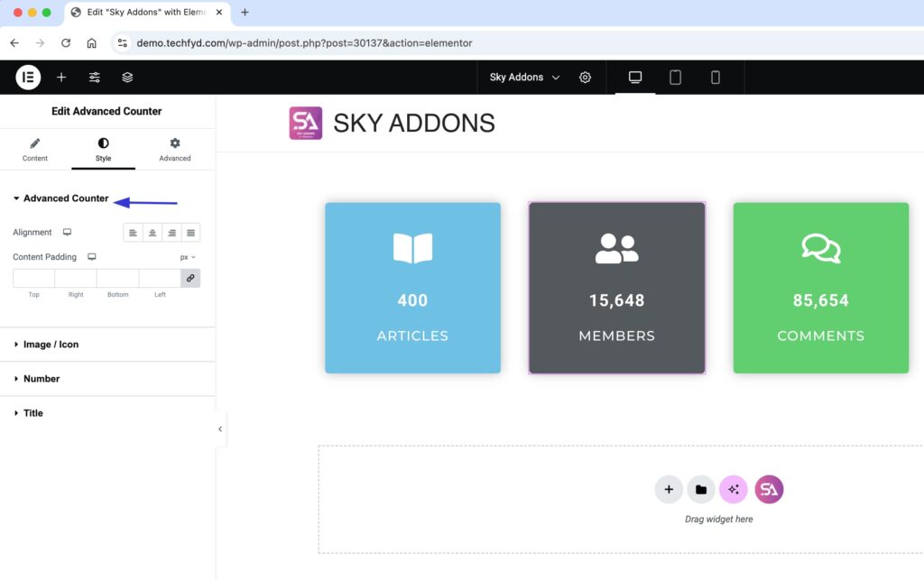Open site info icon in address bar
The image size is (924, 580).
click(123, 43)
